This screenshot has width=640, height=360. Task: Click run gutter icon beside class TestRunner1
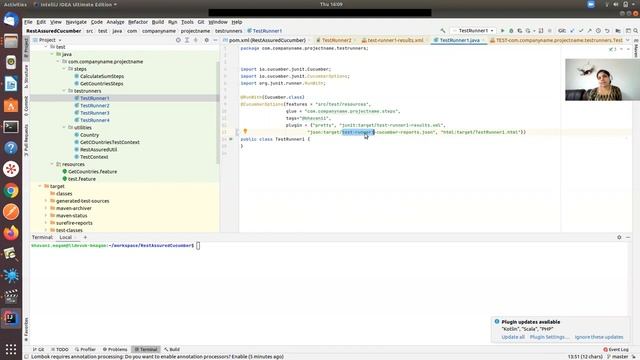[x=231, y=139]
